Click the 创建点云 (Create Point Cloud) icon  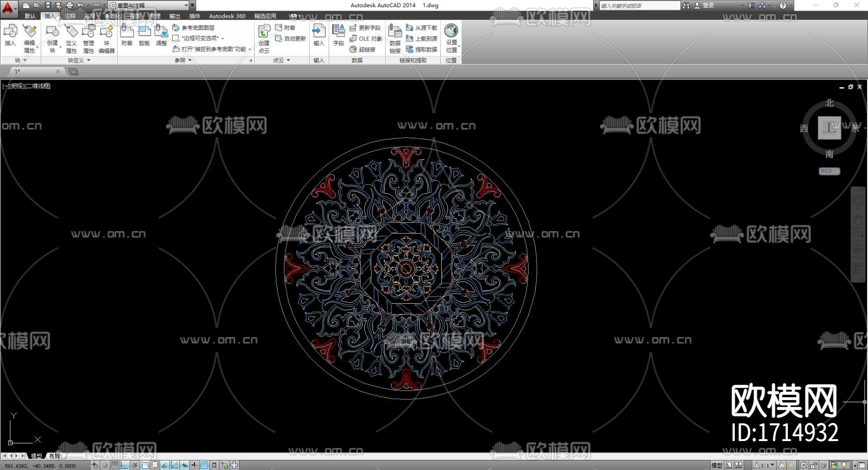click(264, 38)
